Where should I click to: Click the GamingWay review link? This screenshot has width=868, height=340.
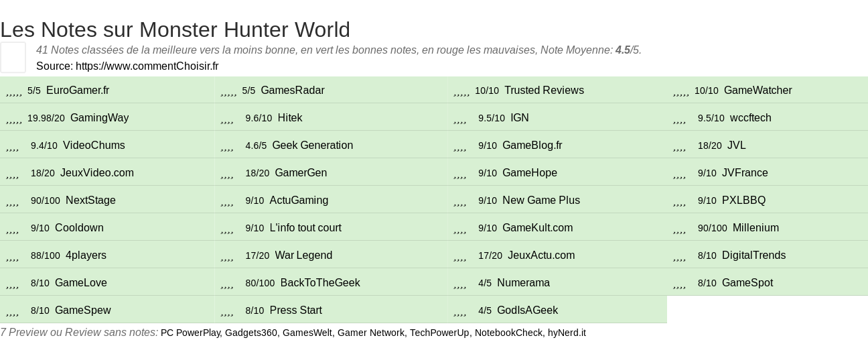point(99,118)
